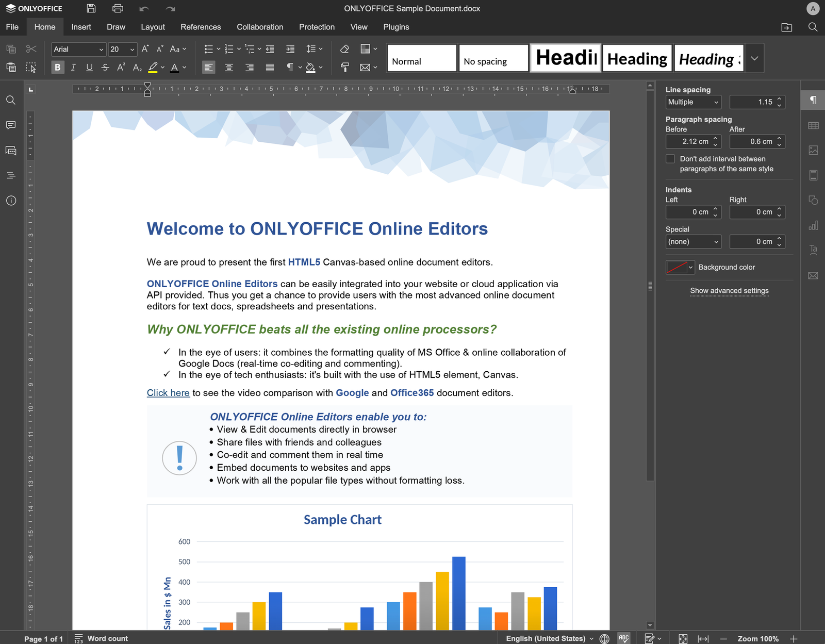Image resolution: width=825 pixels, height=644 pixels.
Task: Open the Headings navigation panel icon
Action: click(x=11, y=175)
